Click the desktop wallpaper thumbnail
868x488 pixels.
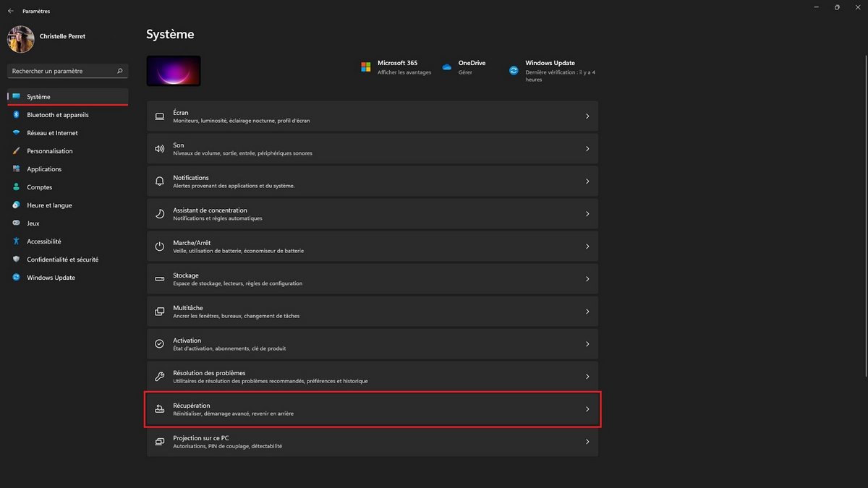(x=174, y=71)
